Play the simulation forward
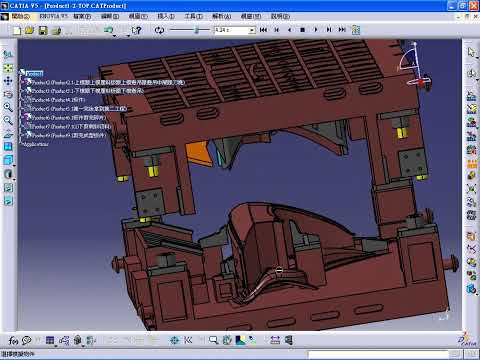Viewport: 480px width, 360px height. pos(316,30)
